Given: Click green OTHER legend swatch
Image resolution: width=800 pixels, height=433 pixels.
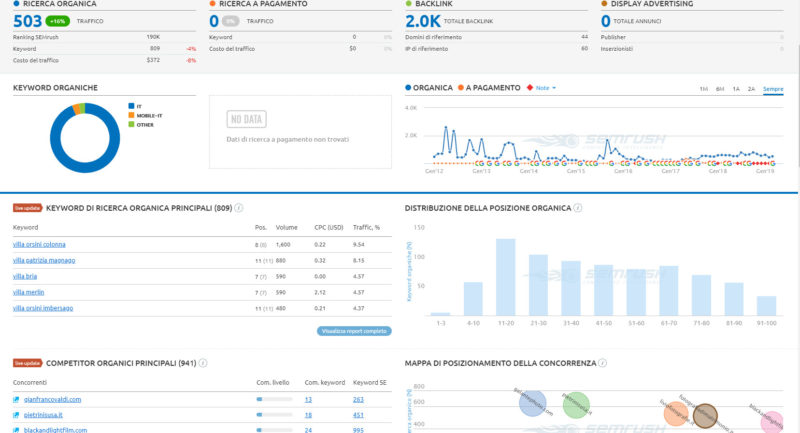Looking at the screenshot, I should point(131,124).
